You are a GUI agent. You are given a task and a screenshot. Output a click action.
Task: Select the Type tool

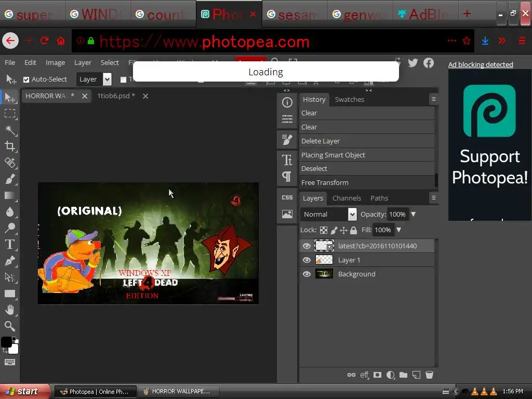[x=10, y=244]
